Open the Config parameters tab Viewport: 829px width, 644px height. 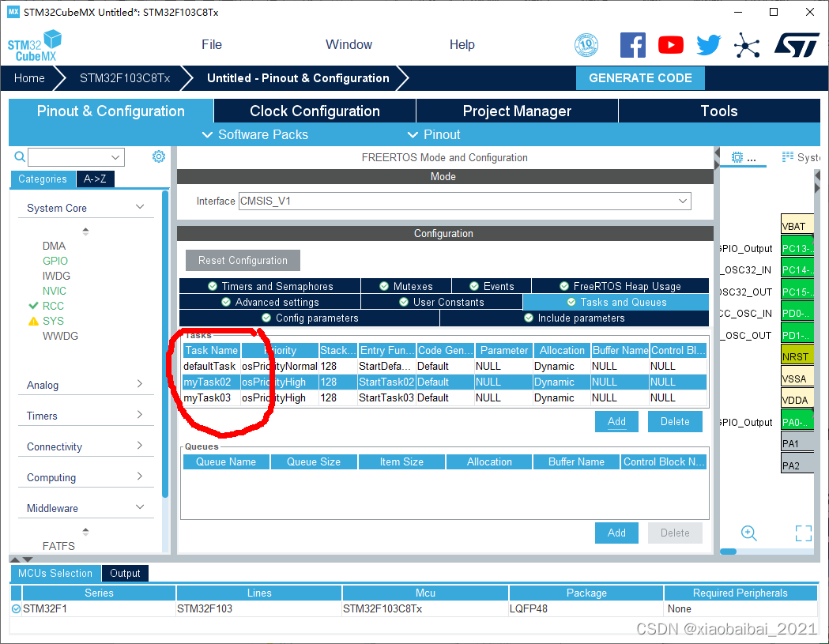[x=310, y=318]
